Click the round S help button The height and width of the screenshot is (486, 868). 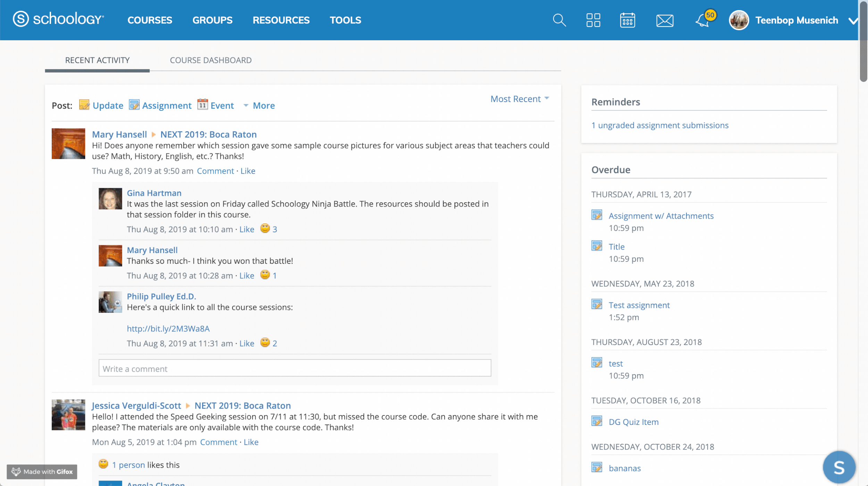pyautogui.click(x=838, y=467)
